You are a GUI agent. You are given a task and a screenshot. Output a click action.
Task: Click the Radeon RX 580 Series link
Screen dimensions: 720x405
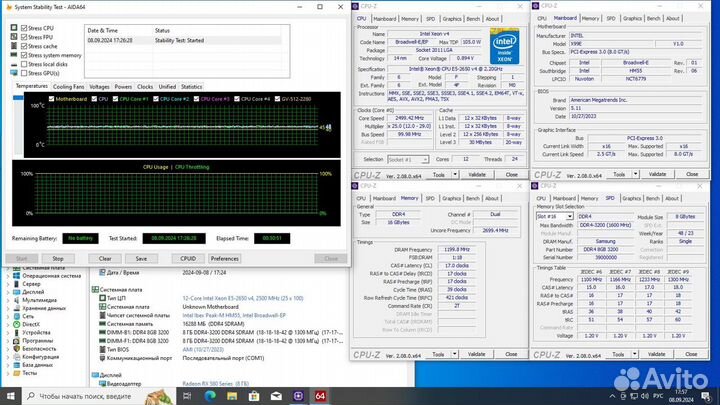pos(215,383)
